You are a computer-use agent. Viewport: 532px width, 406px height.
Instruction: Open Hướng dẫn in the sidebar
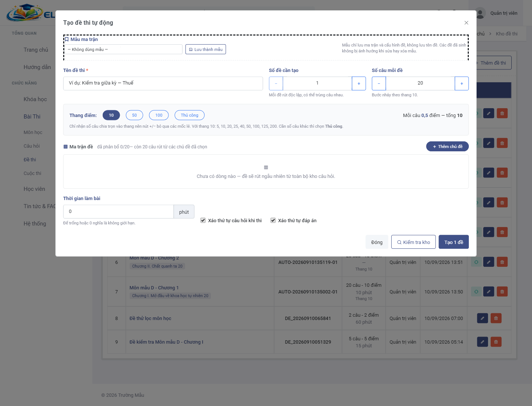tap(37, 67)
